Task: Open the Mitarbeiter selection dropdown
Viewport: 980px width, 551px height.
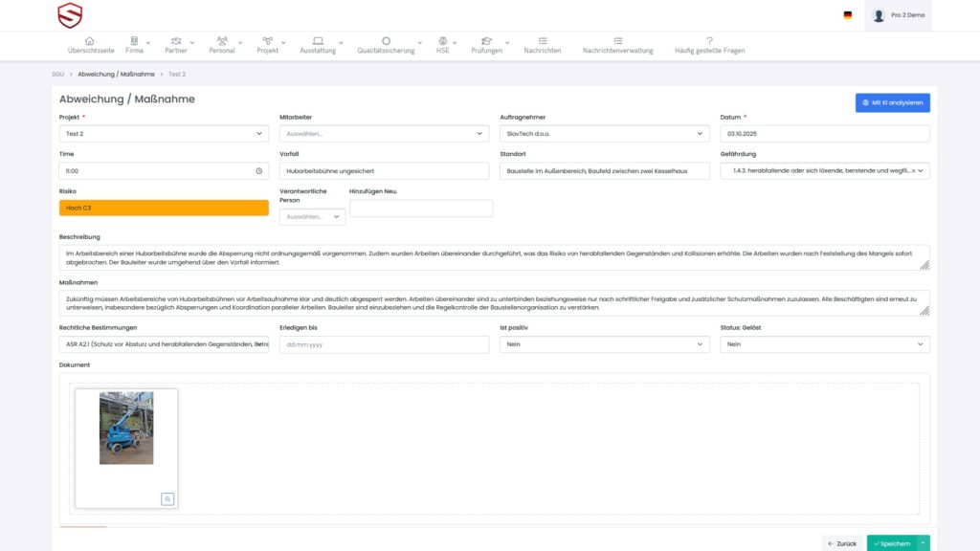Action: pos(384,134)
